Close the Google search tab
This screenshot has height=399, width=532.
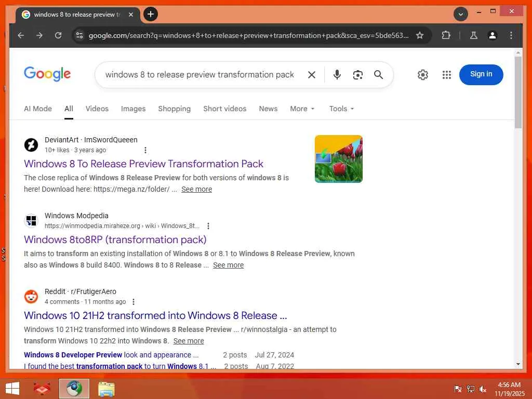pyautogui.click(x=130, y=15)
